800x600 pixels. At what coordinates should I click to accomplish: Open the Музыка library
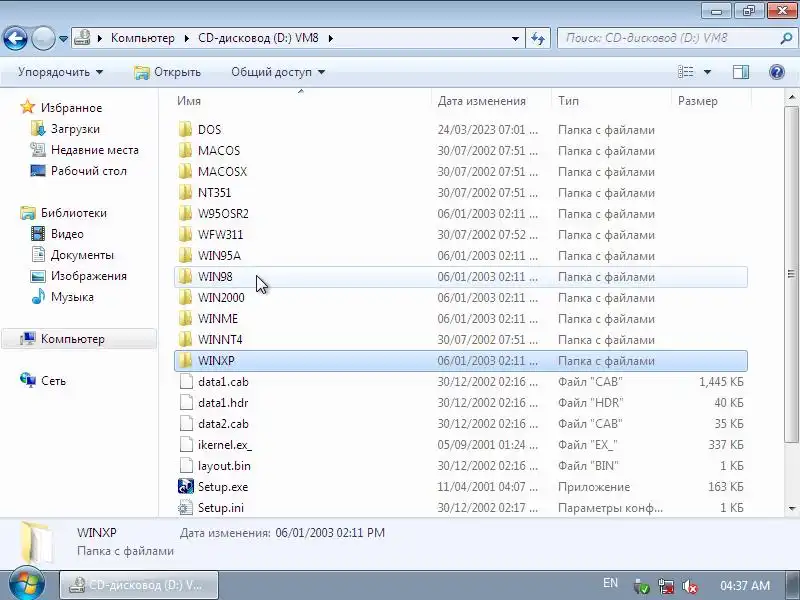coord(72,296)
